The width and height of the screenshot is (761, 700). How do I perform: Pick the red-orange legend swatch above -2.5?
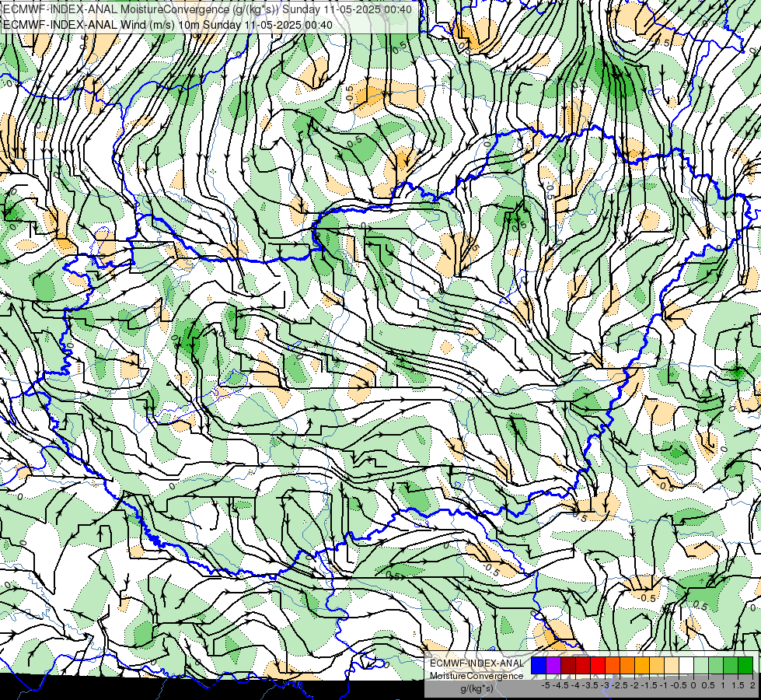coord(613,665)
